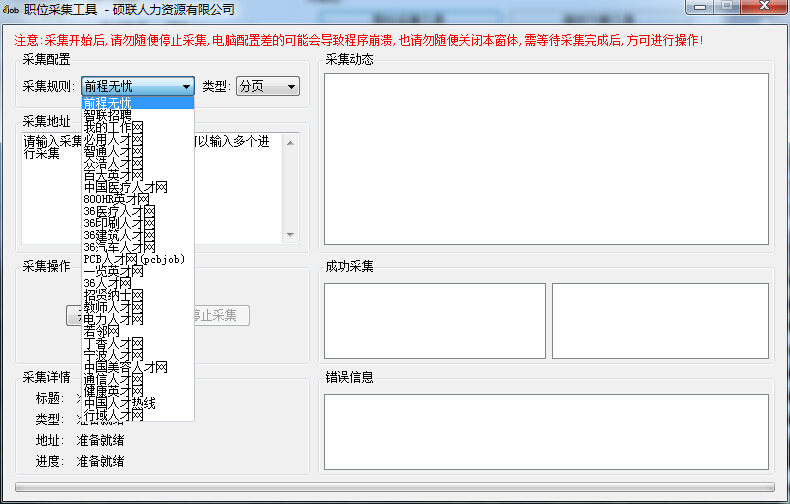This screenshot has height=504, width=790.
Task: Select 通信人才网 option
Action: click(138, 379)
